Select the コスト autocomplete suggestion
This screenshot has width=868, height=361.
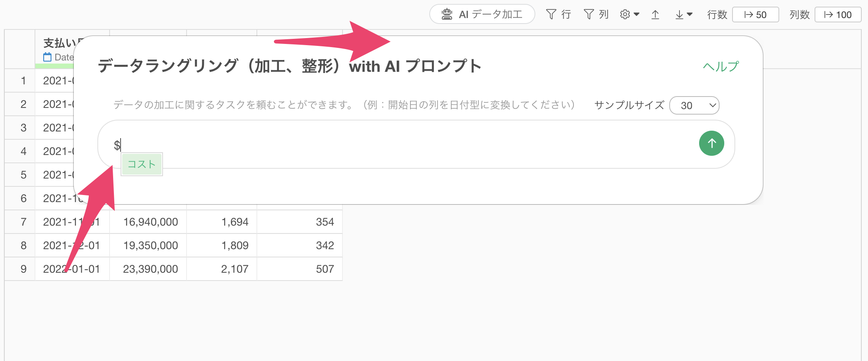coord(141,164)
